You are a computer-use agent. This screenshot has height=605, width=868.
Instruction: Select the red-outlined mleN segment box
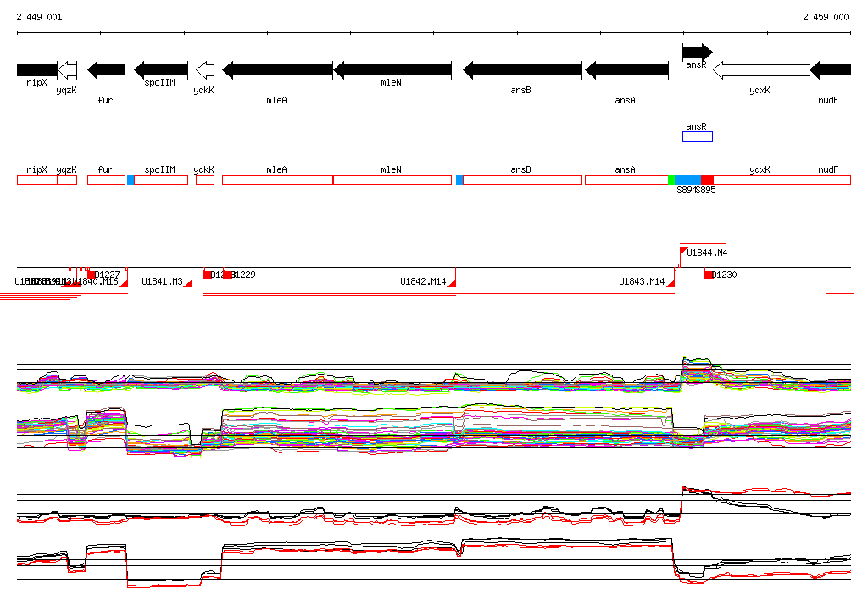click(x=392, y=180)
